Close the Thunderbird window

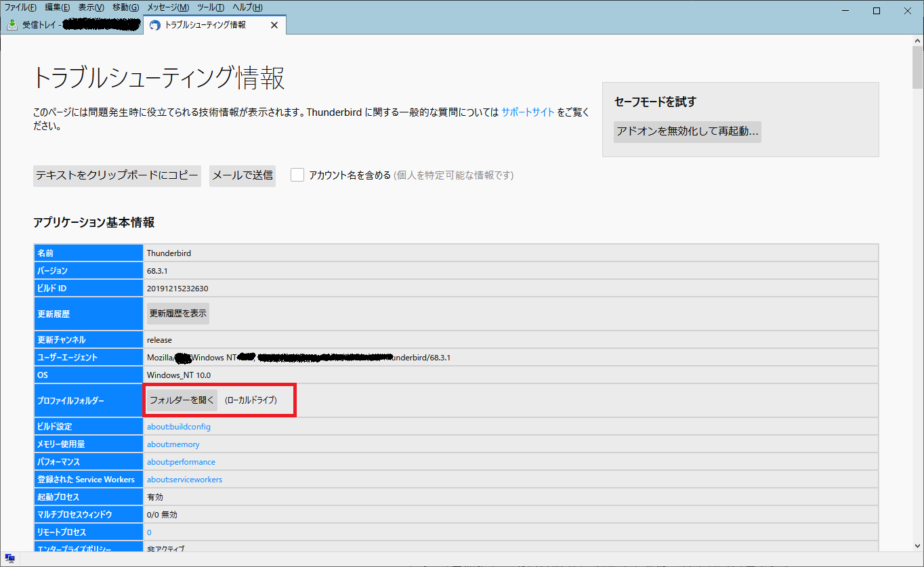coord(908,10)
